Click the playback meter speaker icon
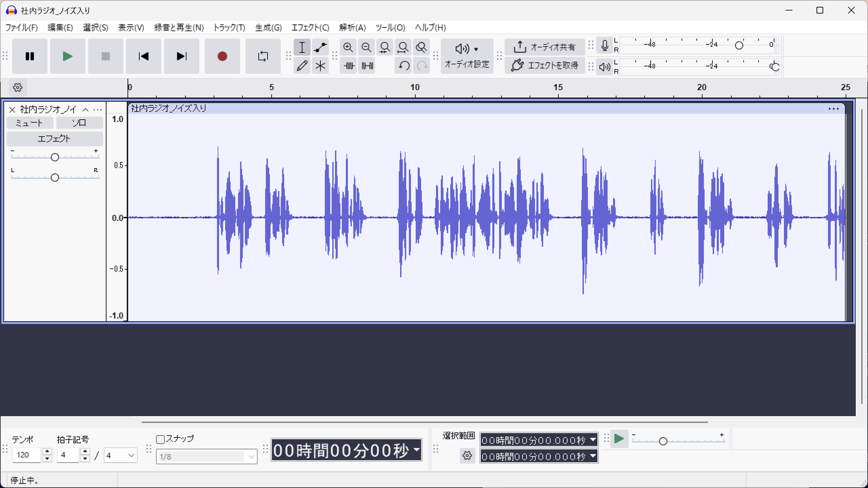The height and width of the screenshot is (488, 868). click(604, 67)
